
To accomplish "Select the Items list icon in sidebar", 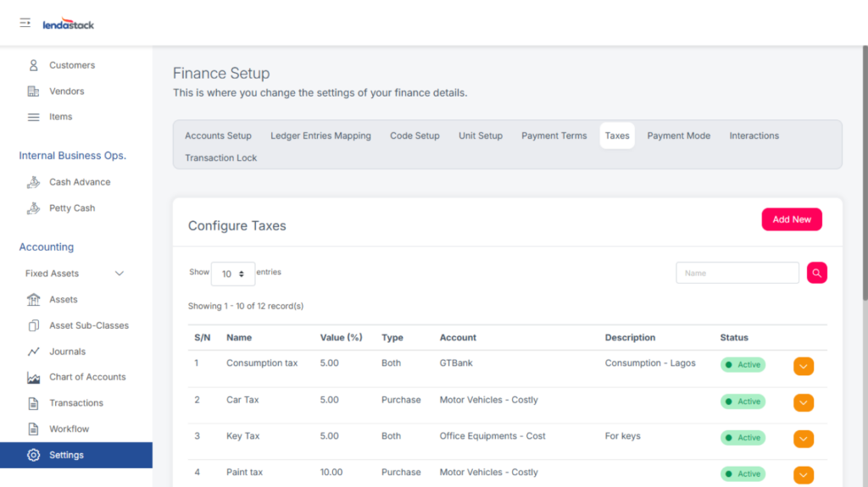I will [34, 117].
